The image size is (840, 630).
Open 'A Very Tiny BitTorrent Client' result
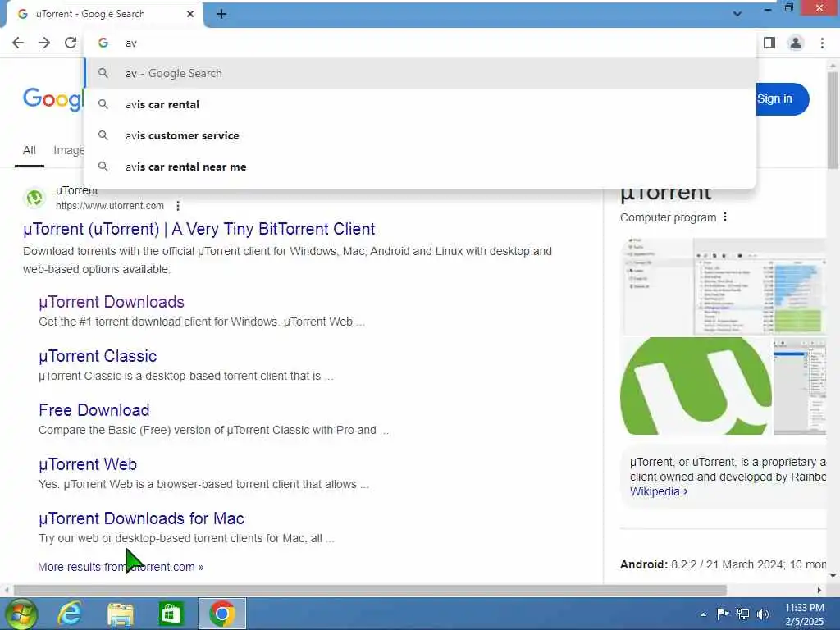199,229
